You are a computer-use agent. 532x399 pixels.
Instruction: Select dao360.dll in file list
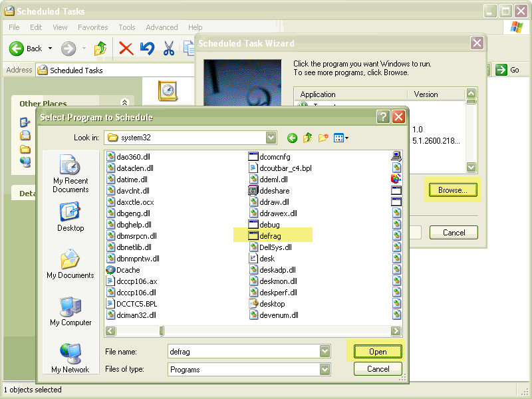click(128, 157)
